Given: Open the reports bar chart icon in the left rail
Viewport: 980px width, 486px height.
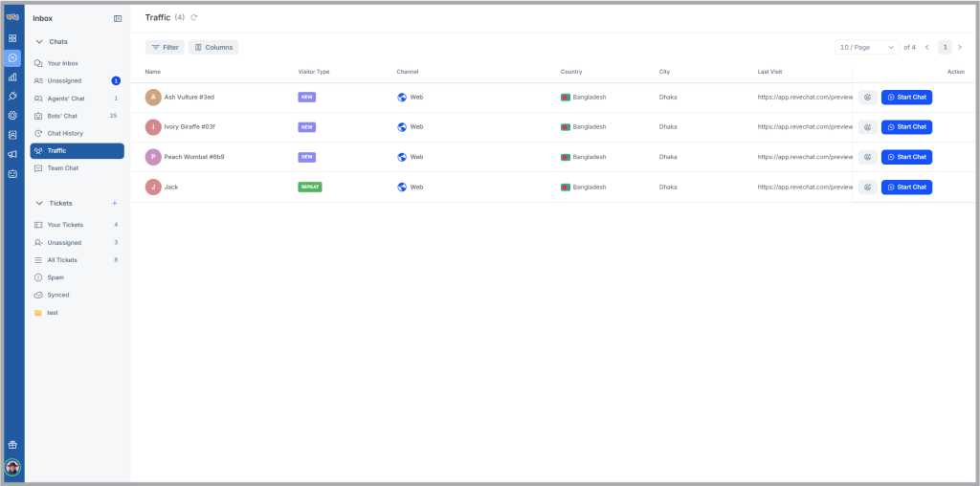Looking at the screenshot, I should [12, 77].
